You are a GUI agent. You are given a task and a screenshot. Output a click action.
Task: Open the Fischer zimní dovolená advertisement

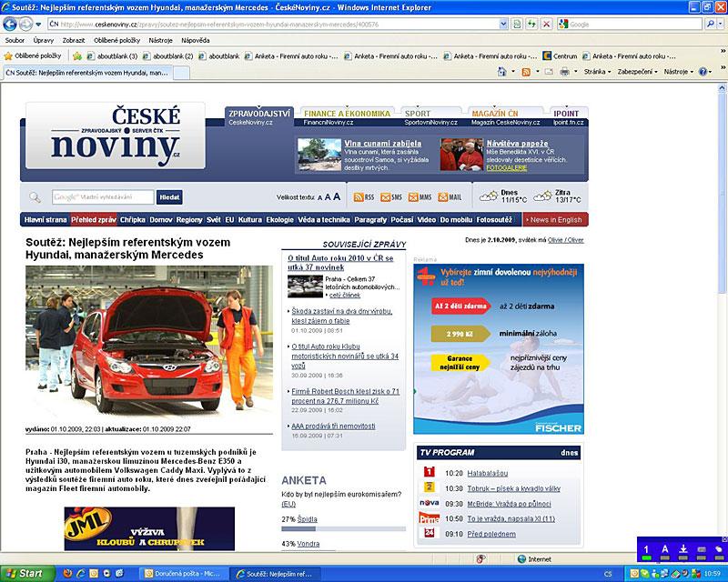(498, 349)
